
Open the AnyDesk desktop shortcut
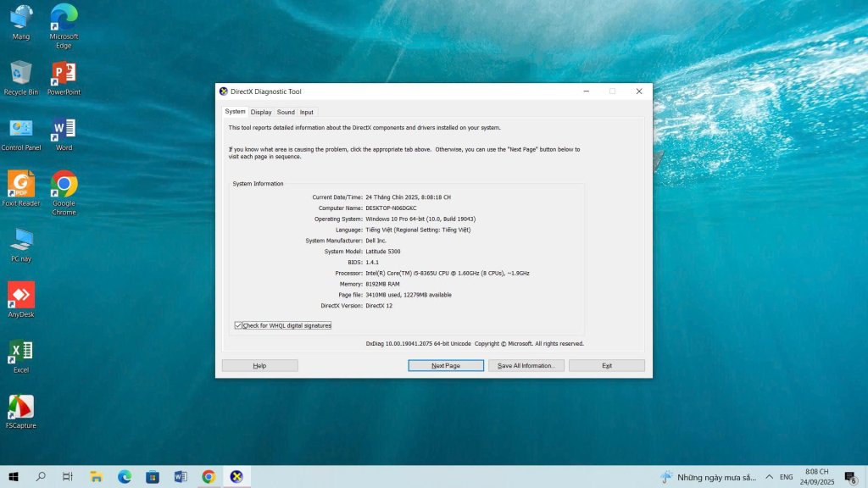point(21,296)
